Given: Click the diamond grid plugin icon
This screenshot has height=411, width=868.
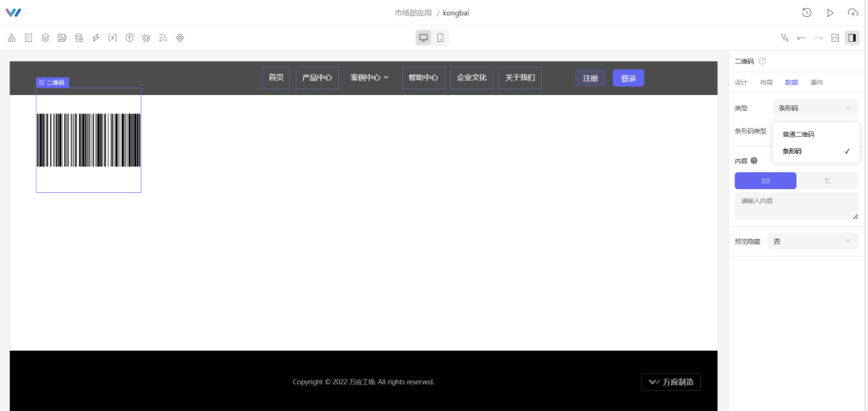Looking at the screenshot, I should 180,38.
